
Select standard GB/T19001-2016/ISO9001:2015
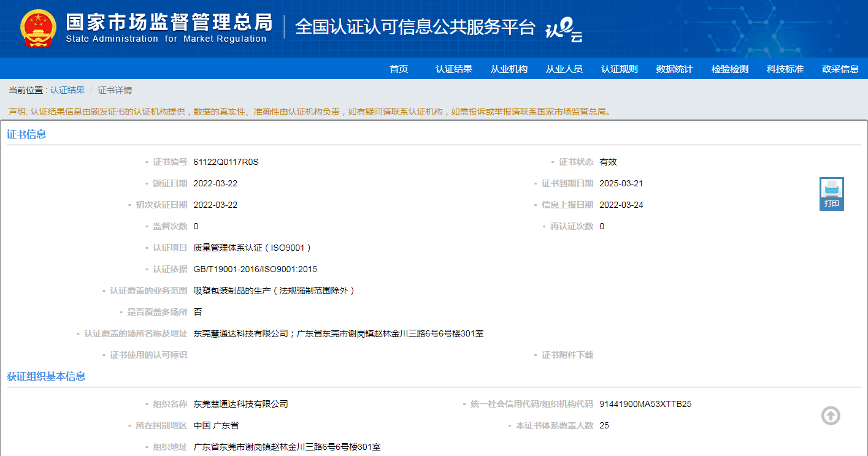coord(255,269)
